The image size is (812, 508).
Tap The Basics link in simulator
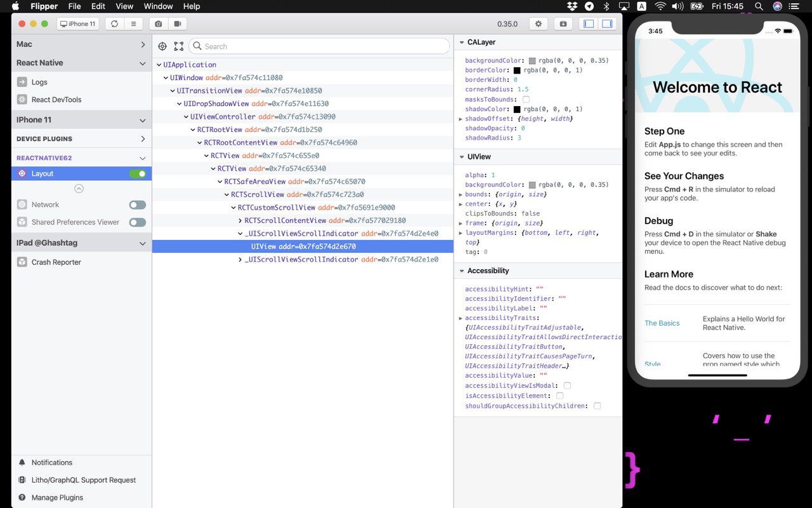pos(662,323)
